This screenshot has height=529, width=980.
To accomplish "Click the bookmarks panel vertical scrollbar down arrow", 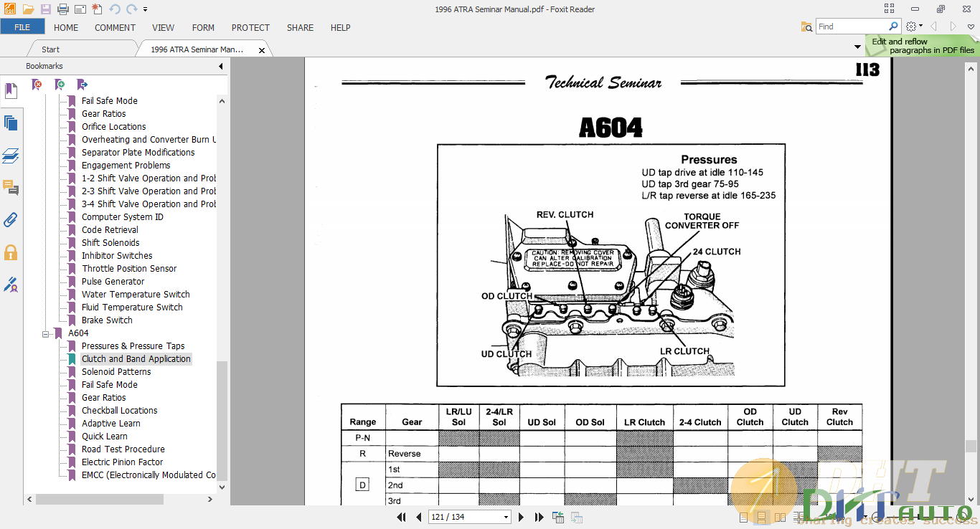I will (222, 487).
